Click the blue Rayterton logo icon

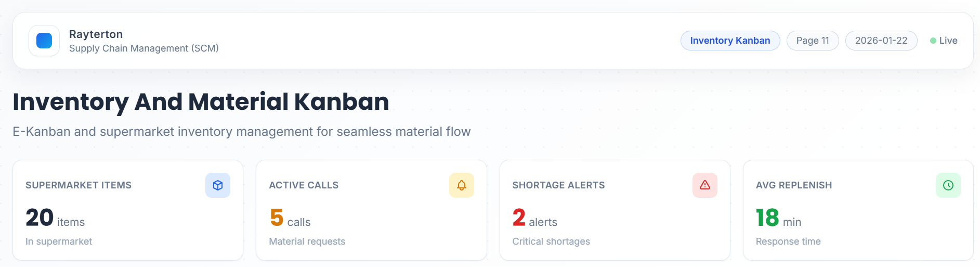click(44, 41)
